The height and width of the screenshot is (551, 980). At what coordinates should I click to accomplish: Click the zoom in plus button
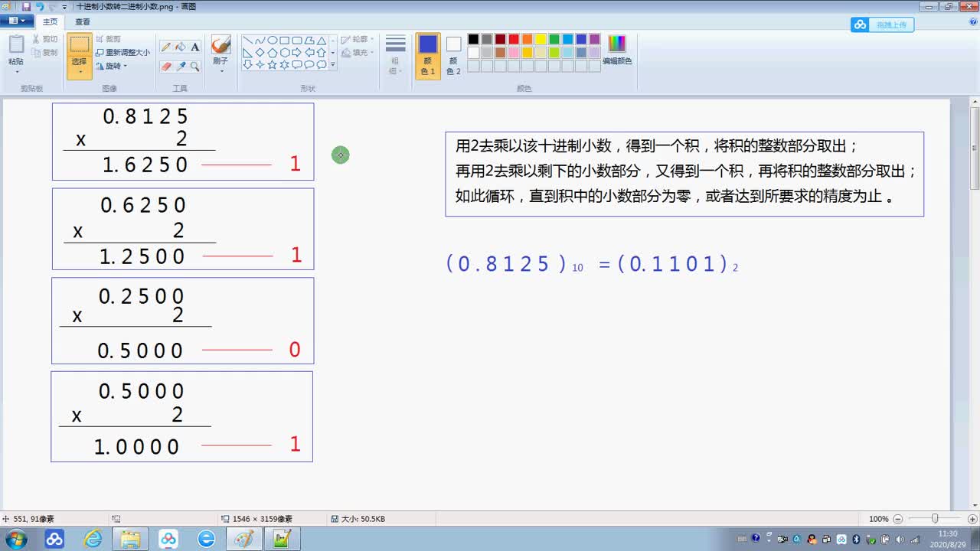click(x=972, y=519)
